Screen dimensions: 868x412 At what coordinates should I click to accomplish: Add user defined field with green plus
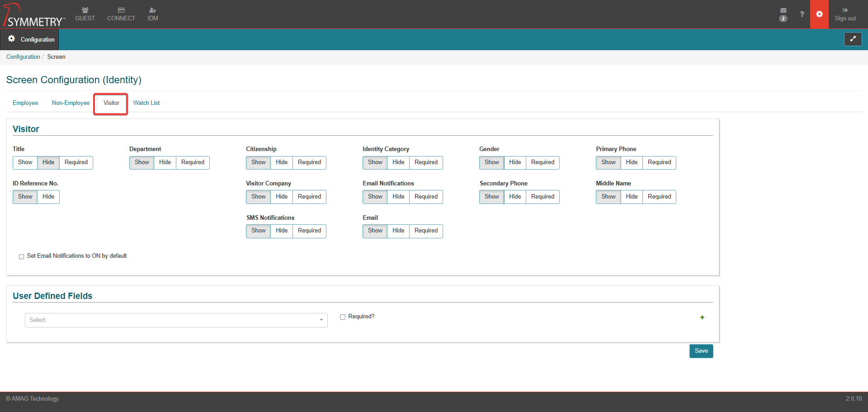coord(702,317)
